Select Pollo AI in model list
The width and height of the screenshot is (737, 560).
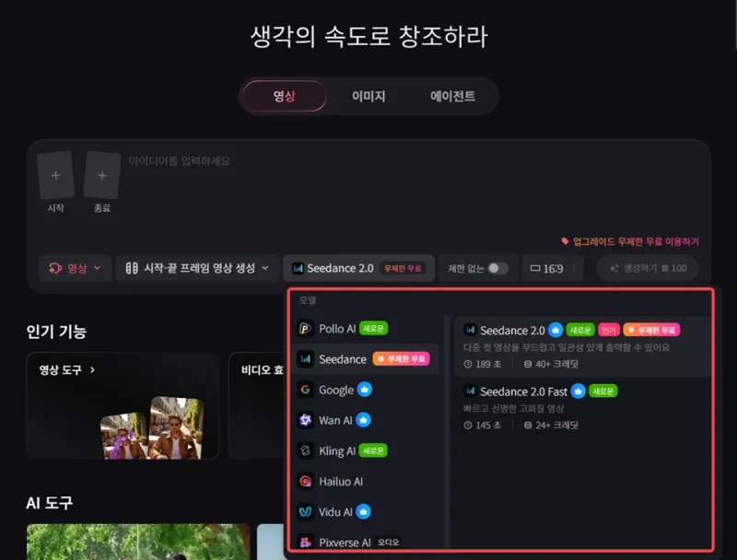pyautogui.click(x=365, y=329)
